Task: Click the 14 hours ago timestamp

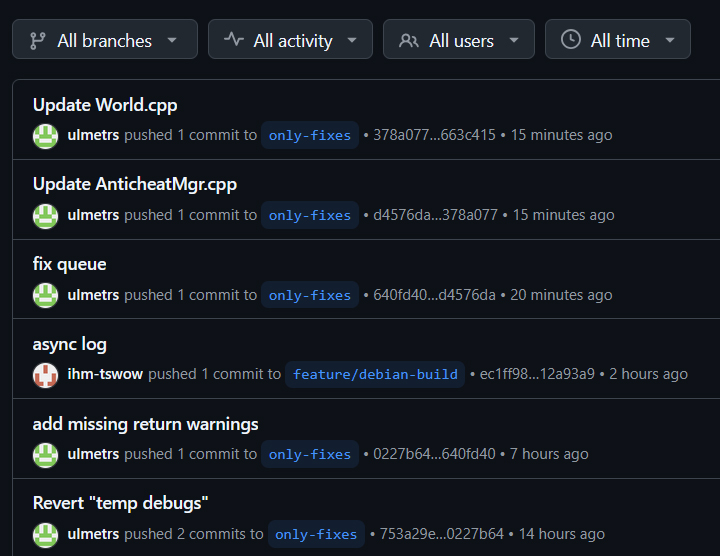Action: (562, 534)
